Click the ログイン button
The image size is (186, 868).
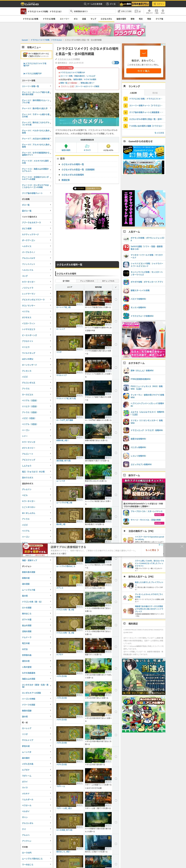click(x=158, y=4)
